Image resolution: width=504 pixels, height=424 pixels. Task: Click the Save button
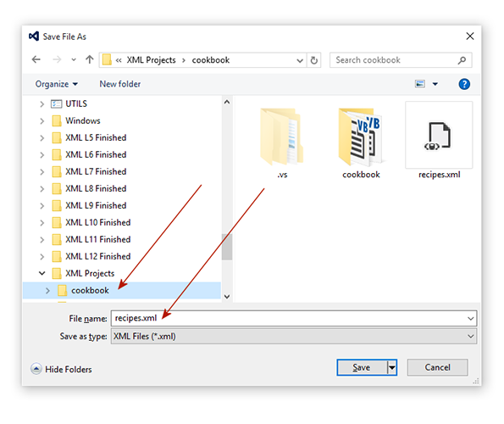(x=362, y=367)
